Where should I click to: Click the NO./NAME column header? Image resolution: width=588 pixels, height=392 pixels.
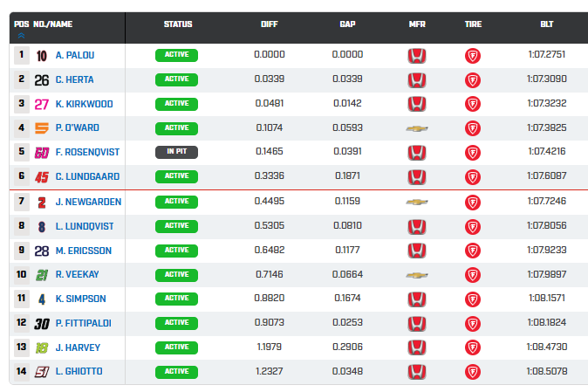click(54, 24)
